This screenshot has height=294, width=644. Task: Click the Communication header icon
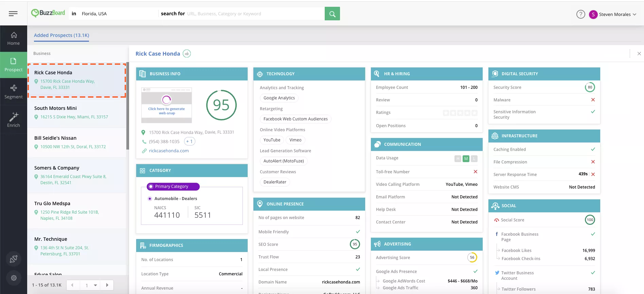point(377,144)
